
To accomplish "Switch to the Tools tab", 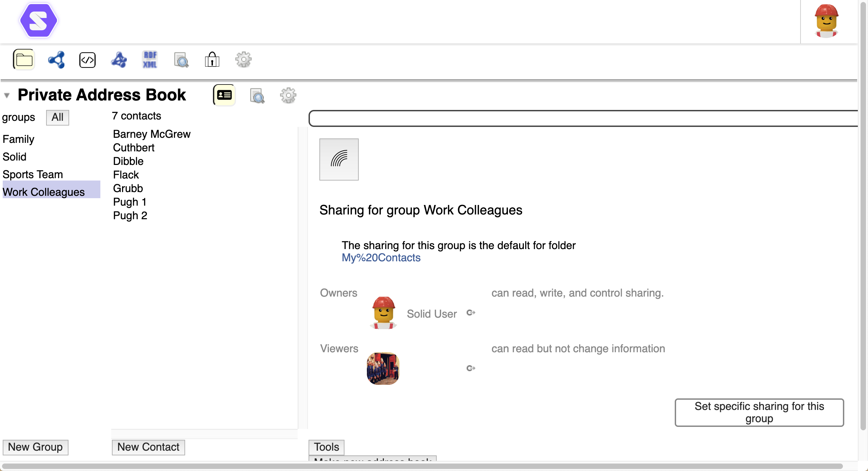I will pyautogui.click(x=326, y=447).
